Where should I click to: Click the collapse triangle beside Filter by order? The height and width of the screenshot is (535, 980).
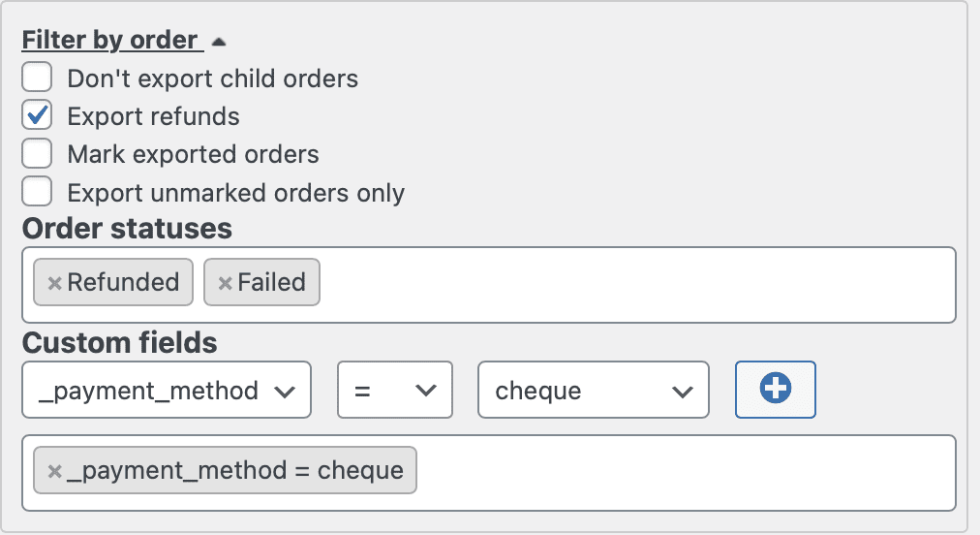click(x=219, y=43)
